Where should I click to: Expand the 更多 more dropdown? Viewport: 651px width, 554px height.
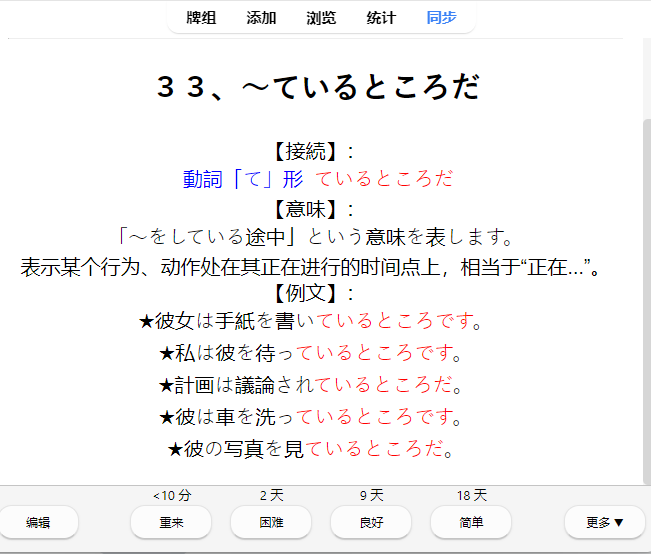[x=604, y=522]
